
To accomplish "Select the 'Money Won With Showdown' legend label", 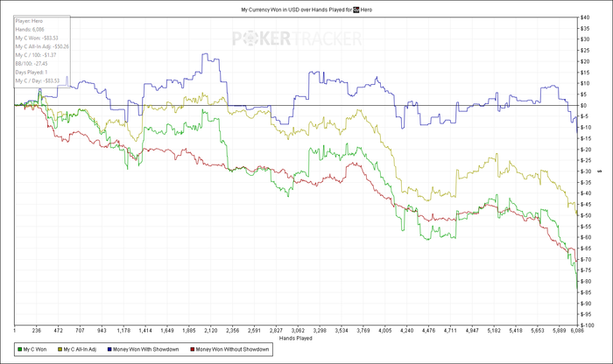I will (x=146, y=349).
